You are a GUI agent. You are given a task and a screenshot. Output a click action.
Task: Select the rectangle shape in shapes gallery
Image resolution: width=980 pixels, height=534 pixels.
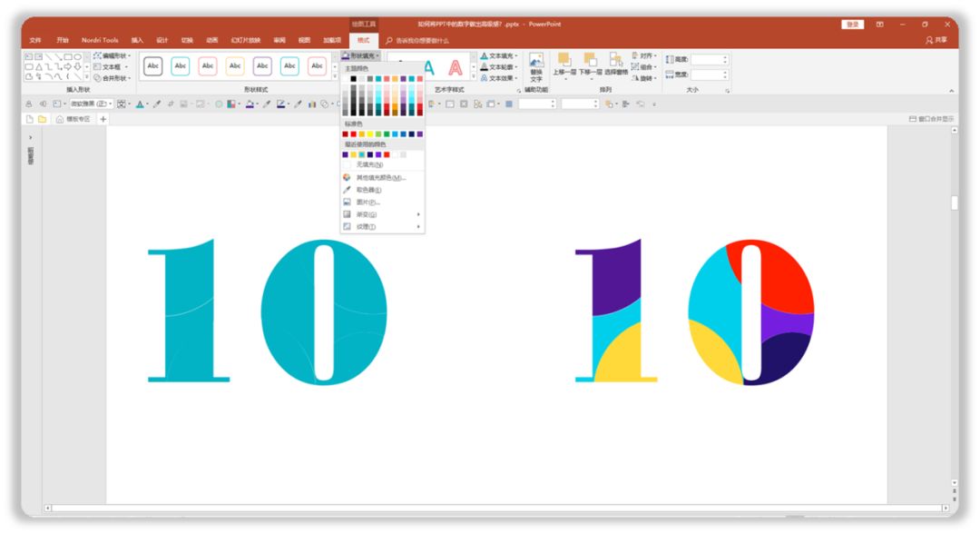[67, 56]
